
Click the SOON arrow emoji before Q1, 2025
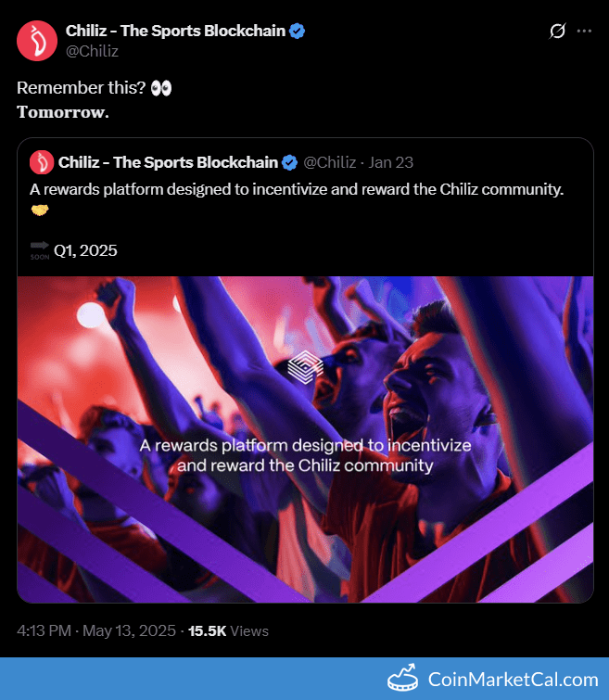(x=40, y=249)
